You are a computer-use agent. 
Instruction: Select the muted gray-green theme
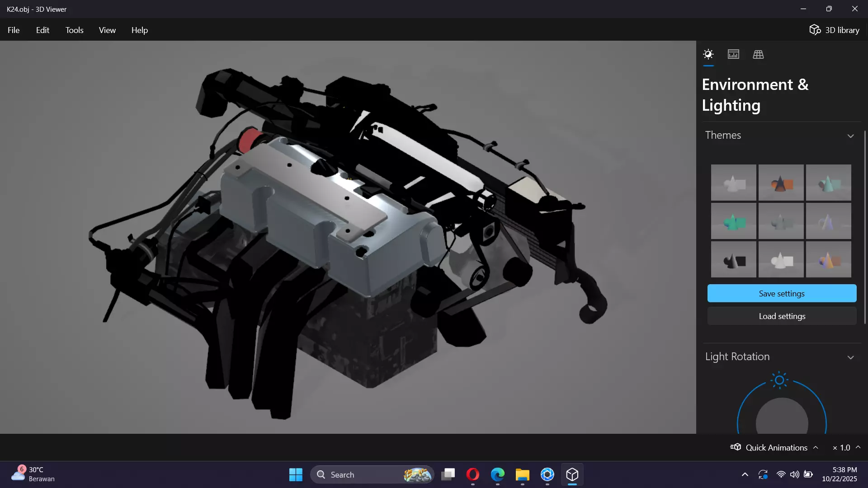click(x=781, y=221)
